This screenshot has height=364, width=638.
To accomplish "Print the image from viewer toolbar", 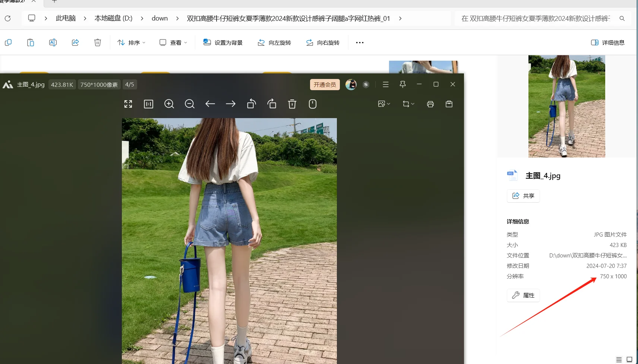I will (x=431, y=104).
